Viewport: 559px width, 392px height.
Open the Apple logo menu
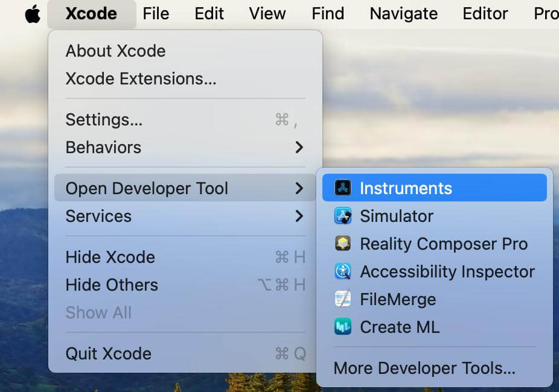click(33, 14)
